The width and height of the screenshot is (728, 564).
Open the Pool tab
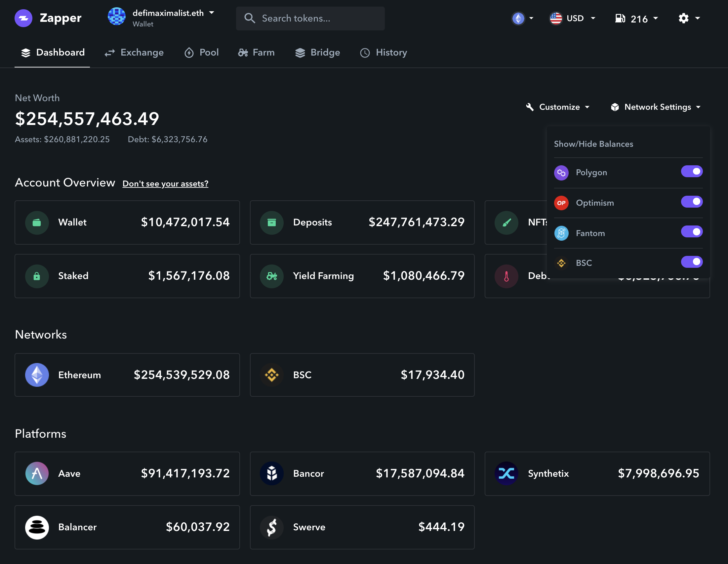click(201, 53)
